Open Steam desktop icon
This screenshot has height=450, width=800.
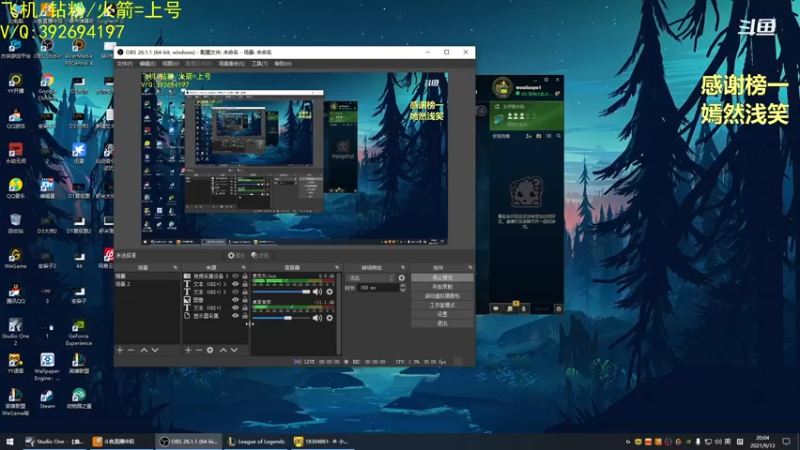47,399
